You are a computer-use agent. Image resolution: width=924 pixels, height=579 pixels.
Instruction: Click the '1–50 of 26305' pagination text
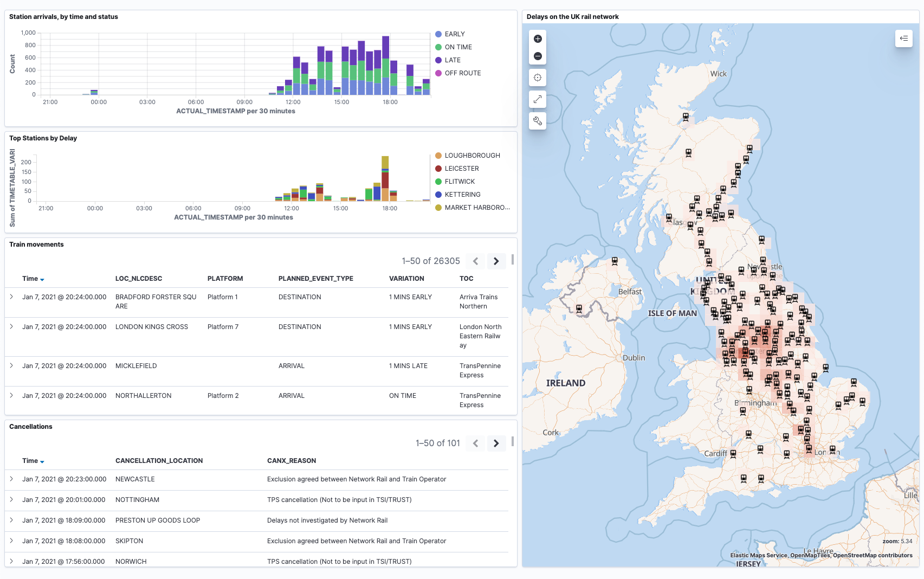431,261
